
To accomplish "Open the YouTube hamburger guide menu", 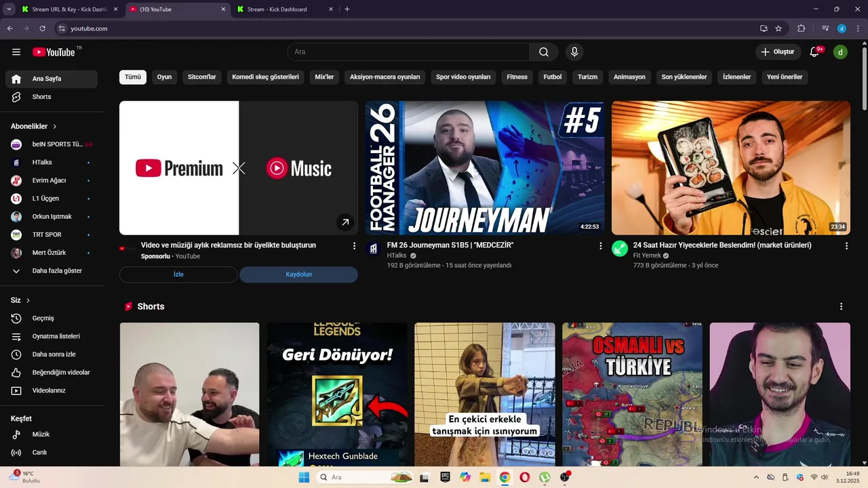I will pyautogui.click(x=16, y=52).
